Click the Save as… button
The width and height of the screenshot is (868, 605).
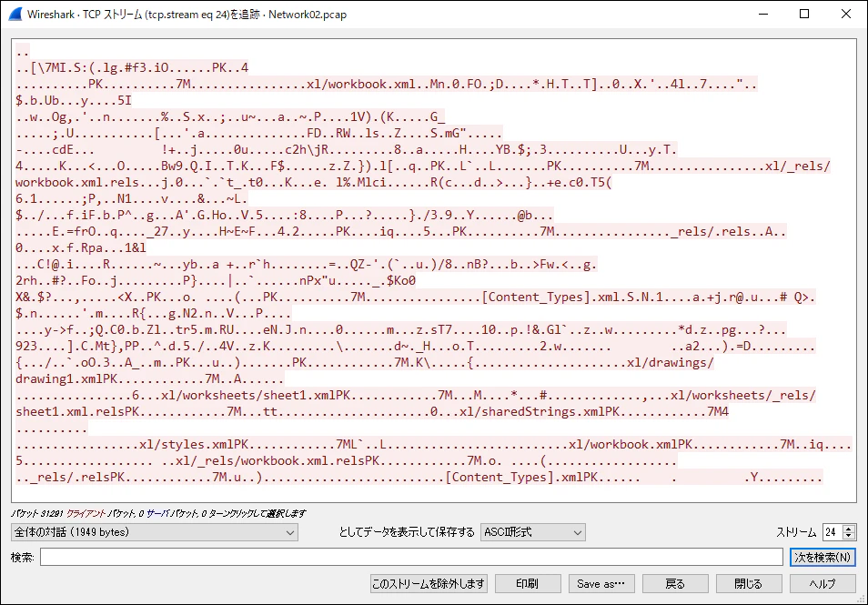(x=601, y=583)
